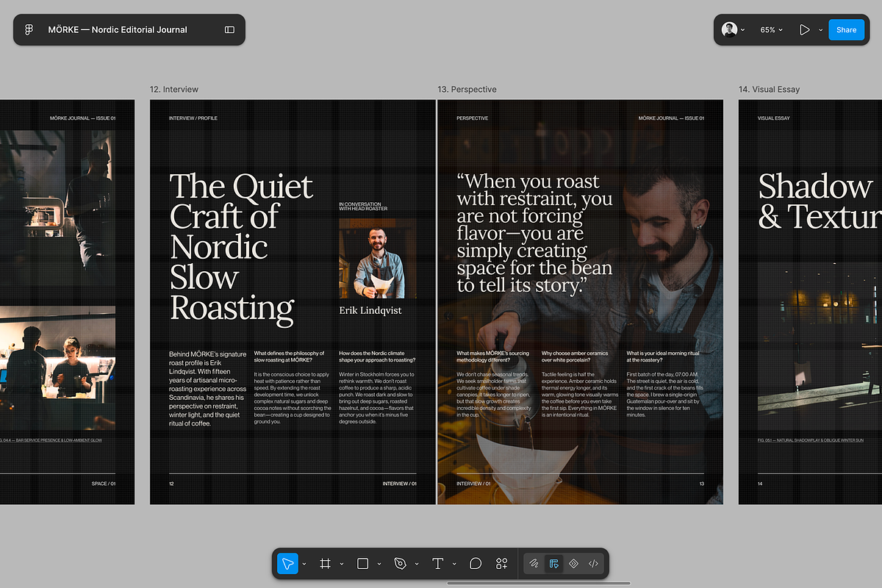Select the VISUAL ESSAY header text
This screenshot has width=882, height=588.
(774, 118)
